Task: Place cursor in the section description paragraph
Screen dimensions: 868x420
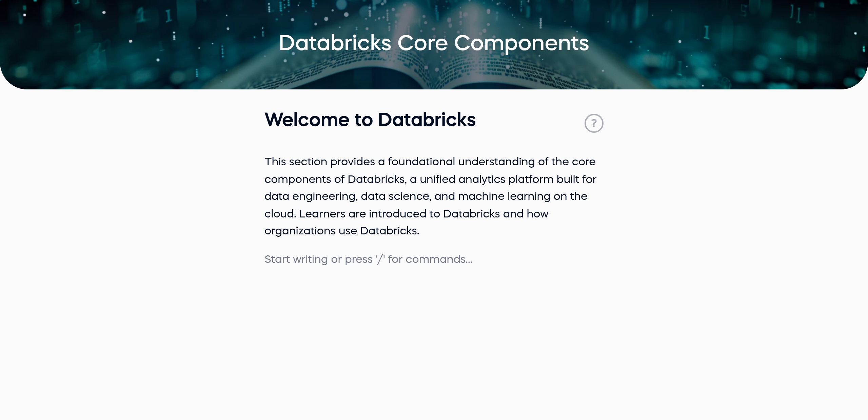Action: click(x=407, y=196)
